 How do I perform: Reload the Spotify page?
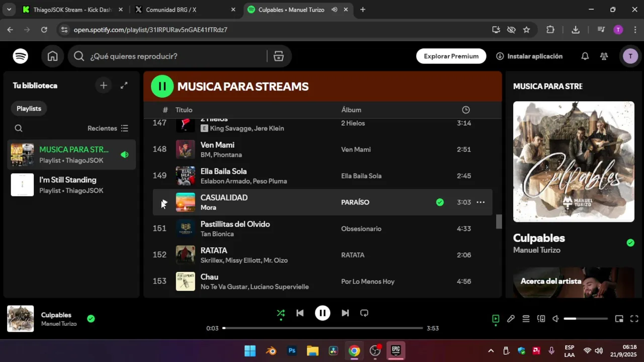(44, 30)
